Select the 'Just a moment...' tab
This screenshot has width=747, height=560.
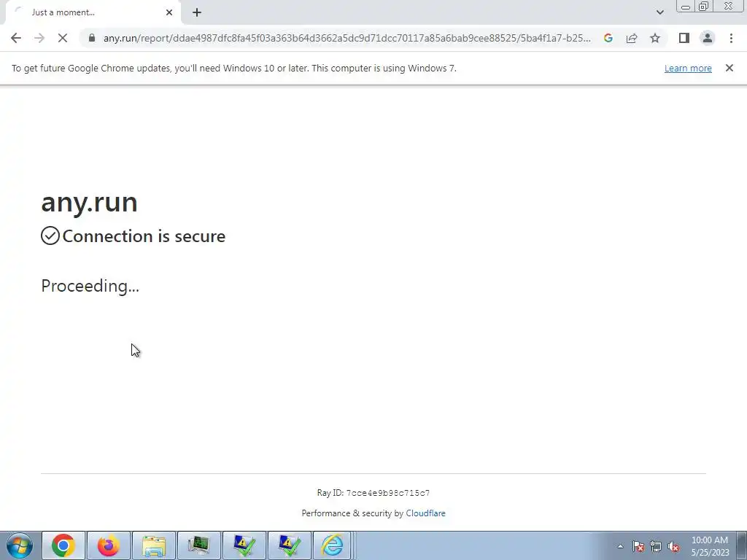[93, 13]
